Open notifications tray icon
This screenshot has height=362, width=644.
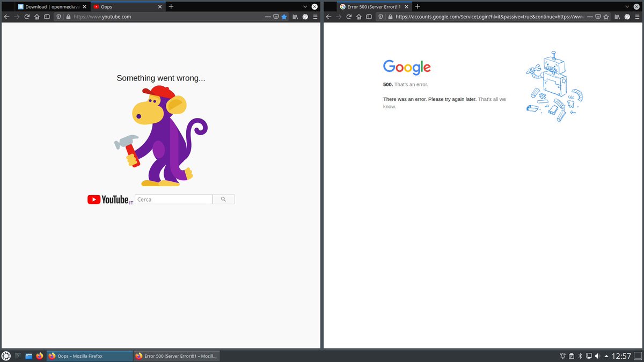[563, 356]
